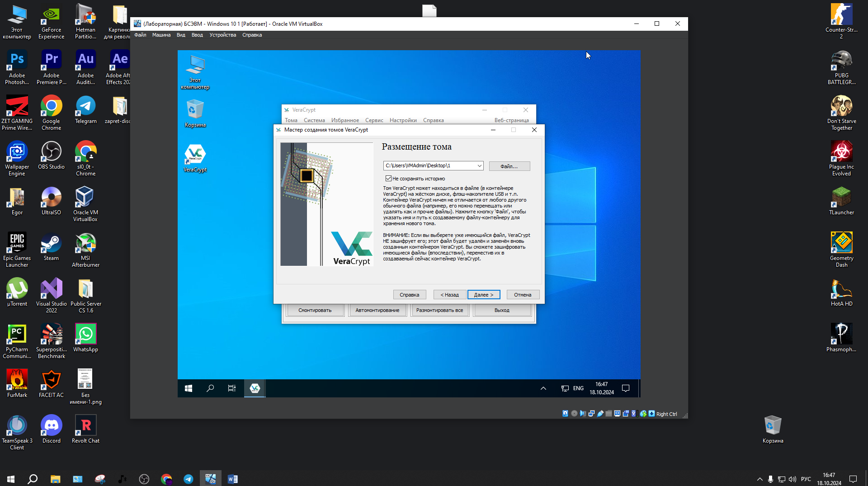Click 'Далее >' to continue wizard

484,295
